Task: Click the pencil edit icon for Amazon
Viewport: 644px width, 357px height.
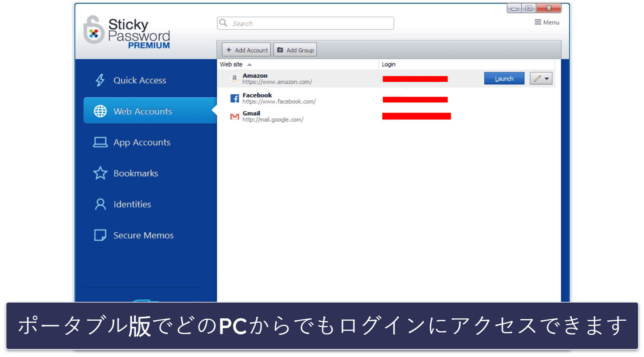Action: click(537, 79)
